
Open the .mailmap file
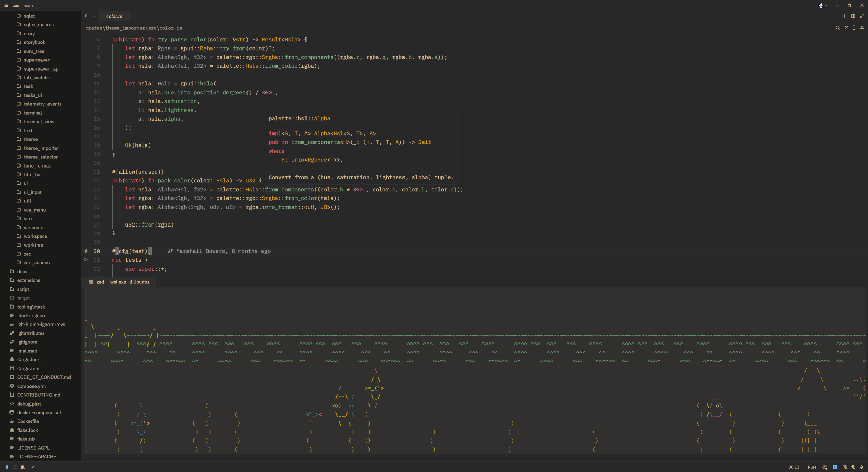click(x=40, y=351)
